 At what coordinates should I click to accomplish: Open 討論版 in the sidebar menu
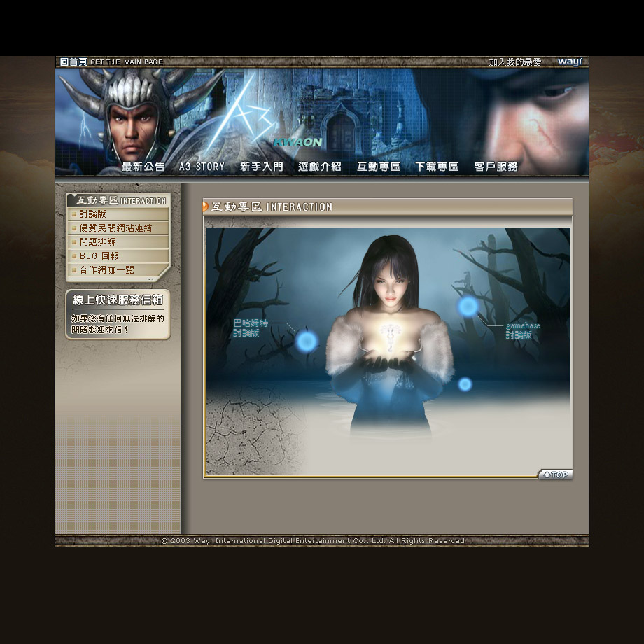118,214
